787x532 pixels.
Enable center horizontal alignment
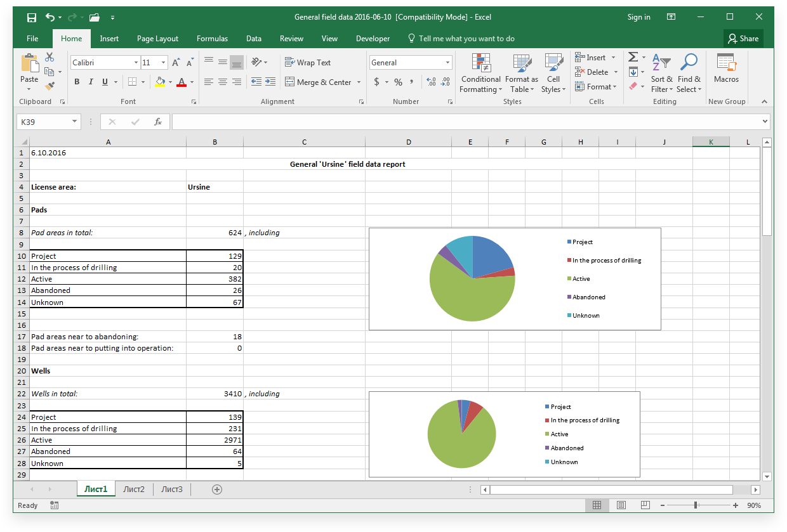223,82
